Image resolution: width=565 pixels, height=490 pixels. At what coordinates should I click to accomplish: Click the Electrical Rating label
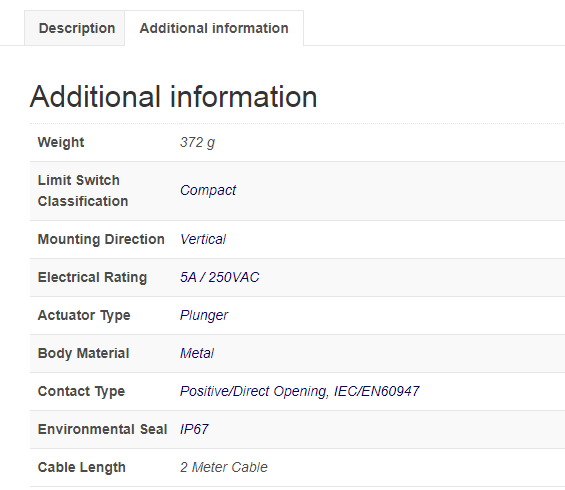click(x=93, y=277)
